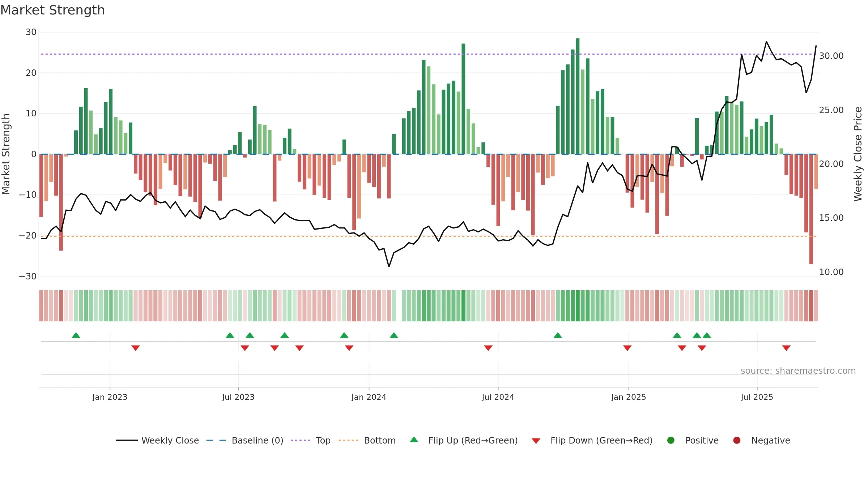Open the source: sharemaestro.com credit

coord(798,371)
